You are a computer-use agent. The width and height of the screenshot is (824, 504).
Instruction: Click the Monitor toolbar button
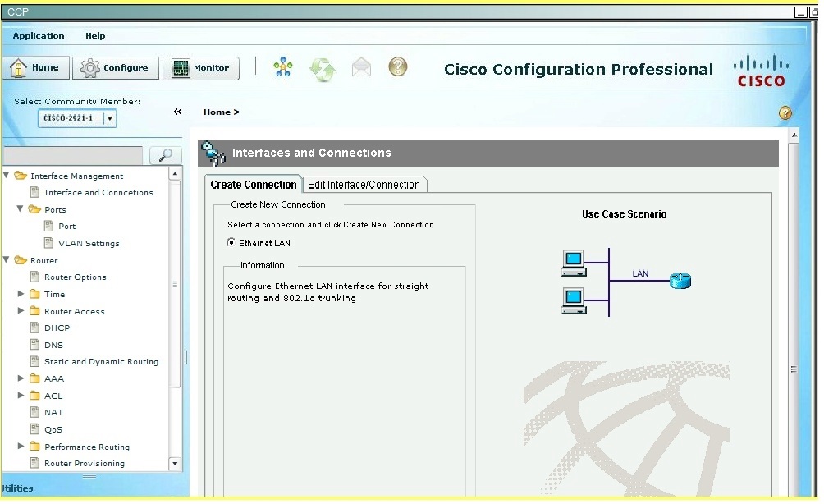[x=201, y=68]
